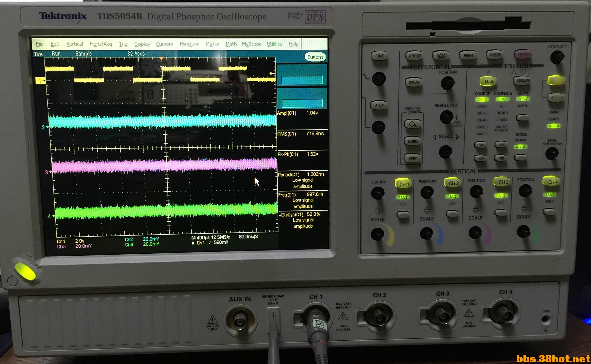
Task: Click the INTENSITY knob
Action: tap(557, 57)
